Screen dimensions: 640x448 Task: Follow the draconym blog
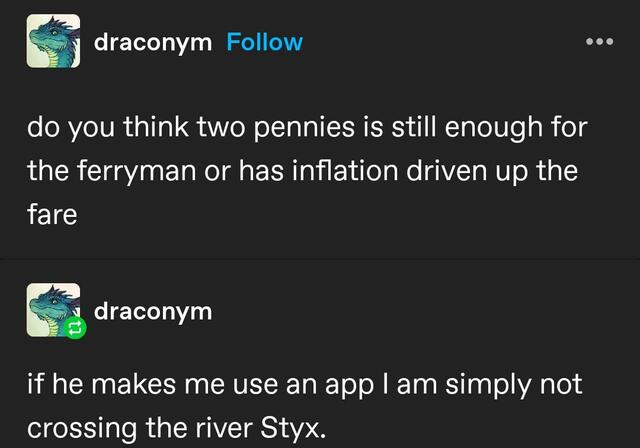pyautogui.click(x=264, y=42)
